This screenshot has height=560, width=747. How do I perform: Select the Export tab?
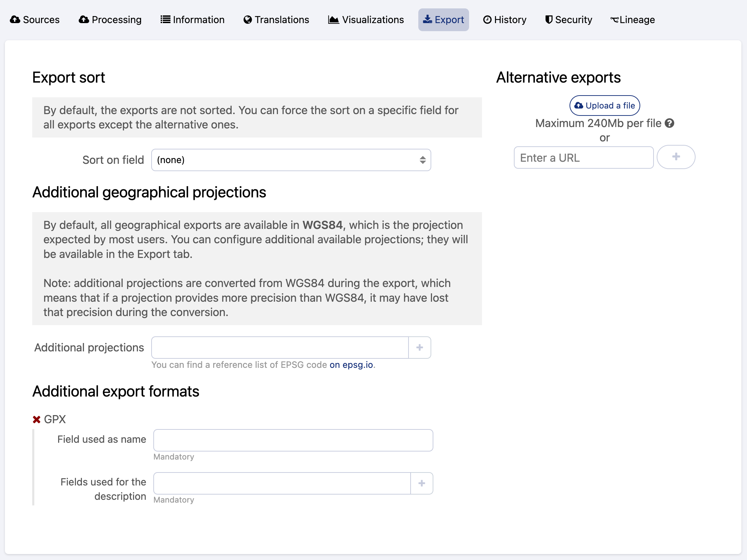click(x=444, y=20)
